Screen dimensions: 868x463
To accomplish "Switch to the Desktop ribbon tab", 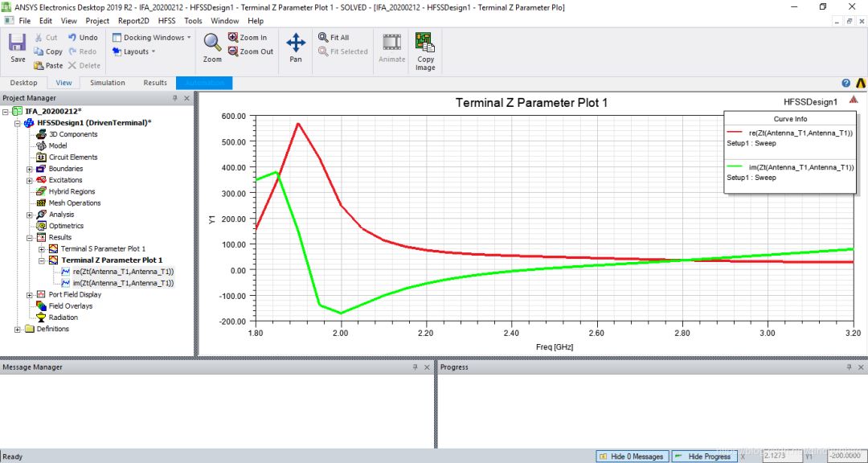I will pos(24,83).
